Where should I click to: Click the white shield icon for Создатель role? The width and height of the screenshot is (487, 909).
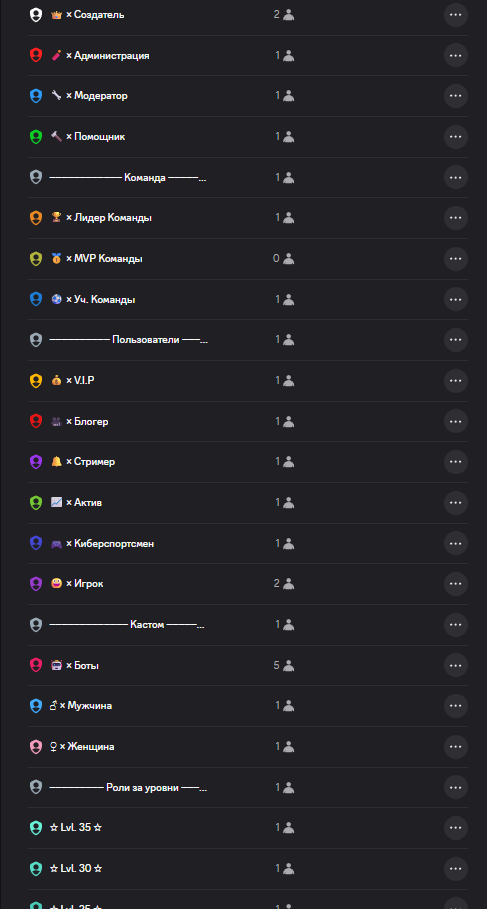coord(36,14)
